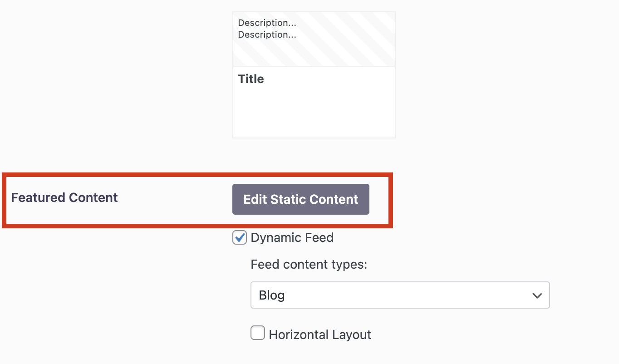Open the Feed content types dropdown
Image resolution: width=619 pixels, height=364 pixels.
(400, 295)
